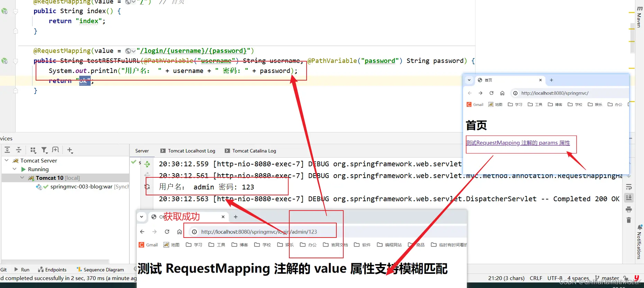This screenshot has width=644, height=288.
Task: Open 地图 bookmark in the 首页 browser
Action: pyautogui.click(x=495, y=104)
